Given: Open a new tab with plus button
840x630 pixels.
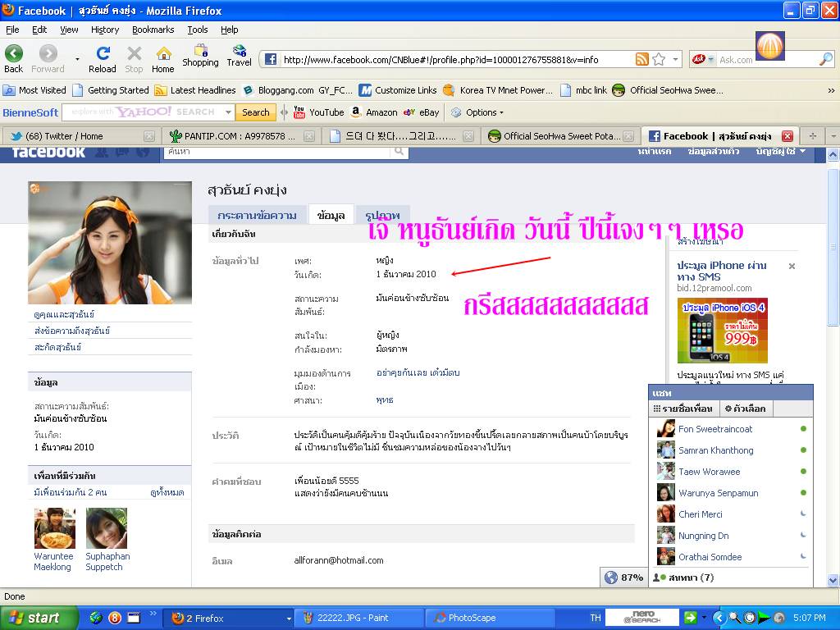Looking at the screenshot, I should tap(813, 136).
